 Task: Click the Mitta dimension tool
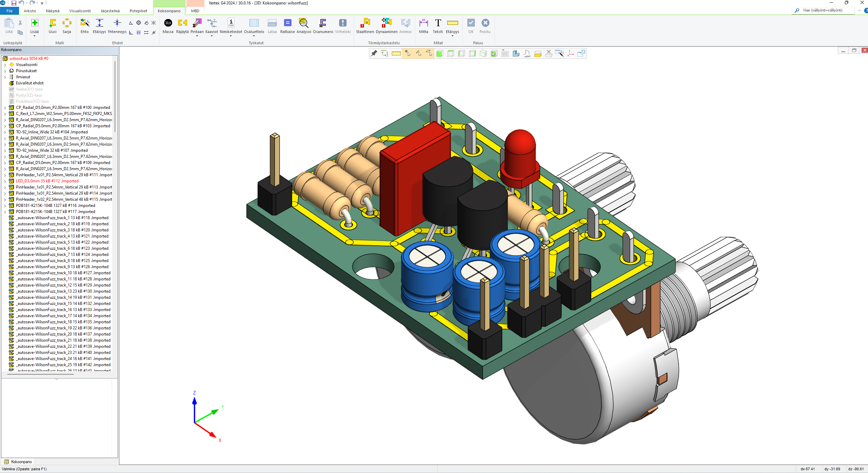click(x=423, y=23)
